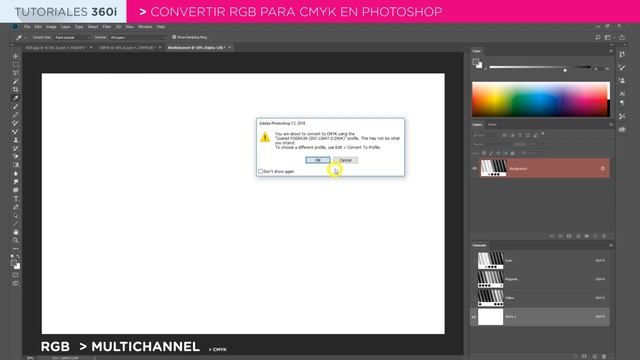
Task: Select the Gradient tool
Action: [x=16, y=165]
